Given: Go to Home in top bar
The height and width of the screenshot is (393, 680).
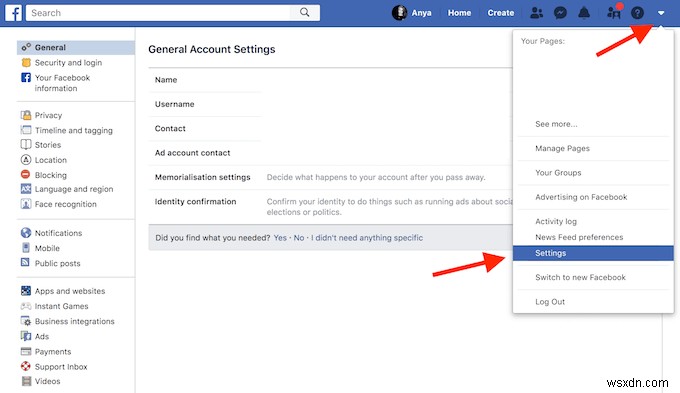Looking at the screenshot, I should (459, 13).
